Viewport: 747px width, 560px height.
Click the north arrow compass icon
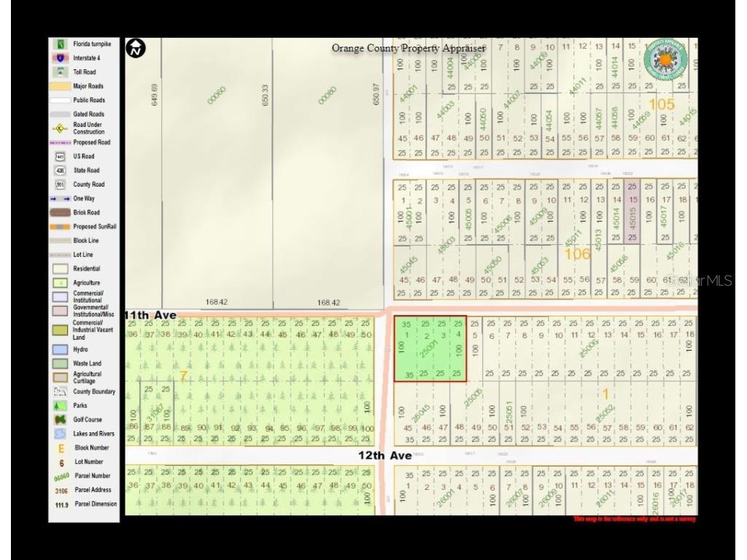point(136,49)
